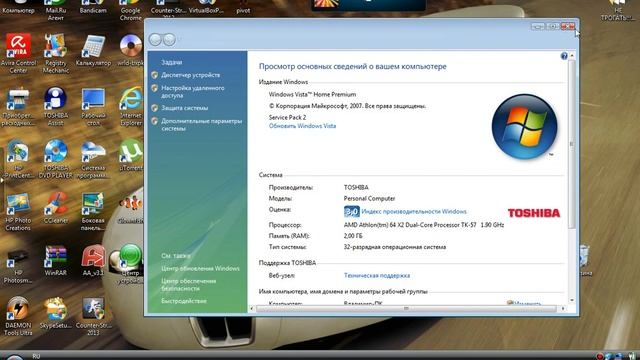Screen dimensions: 640x360
Task: Click Обновить Windows Vista link
Action: coord(302,126)
